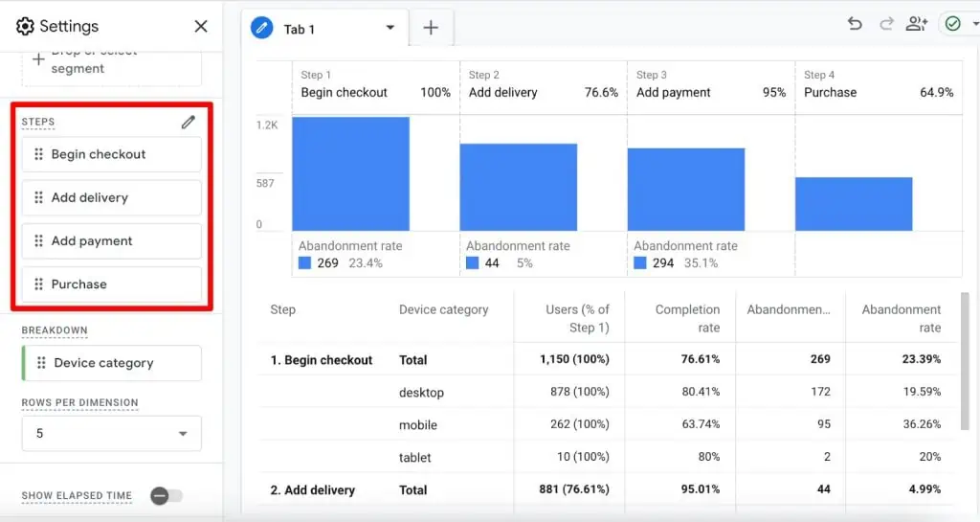Click the Drop or select segment box

point(111,64)
